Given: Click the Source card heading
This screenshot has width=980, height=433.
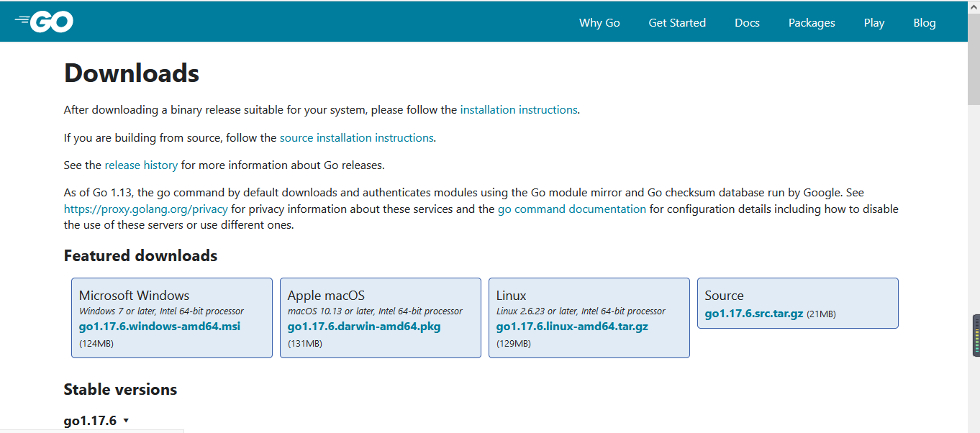Looking at the screenshot, I should pos(724,296).
